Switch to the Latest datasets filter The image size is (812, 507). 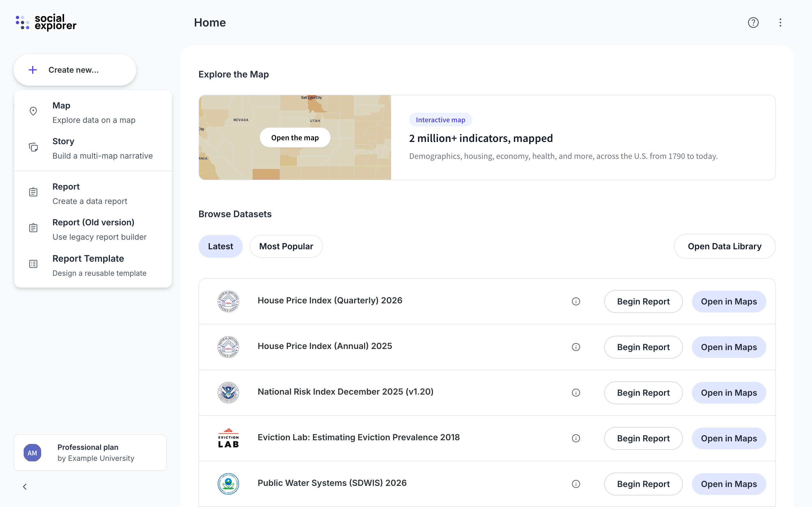click(220, 246)
